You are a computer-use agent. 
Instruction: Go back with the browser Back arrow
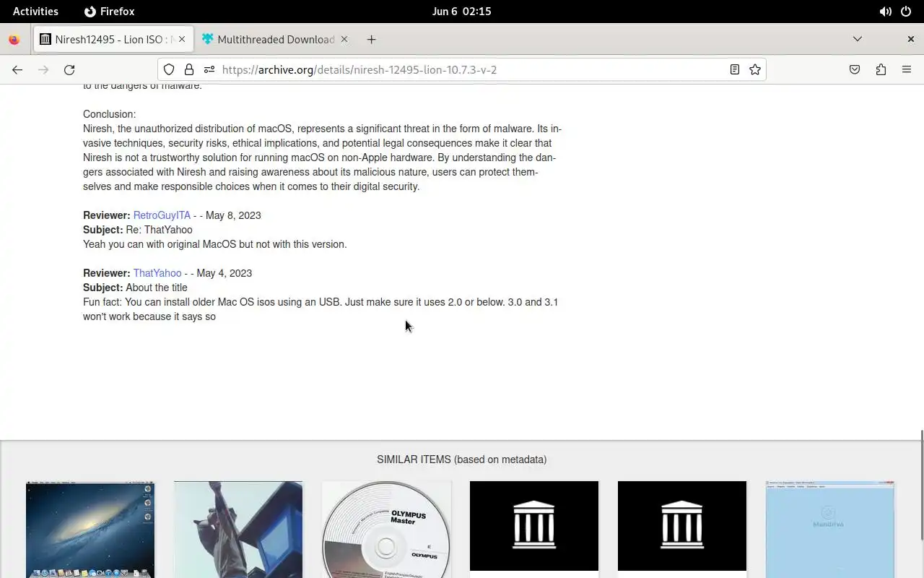click(17, 69)
